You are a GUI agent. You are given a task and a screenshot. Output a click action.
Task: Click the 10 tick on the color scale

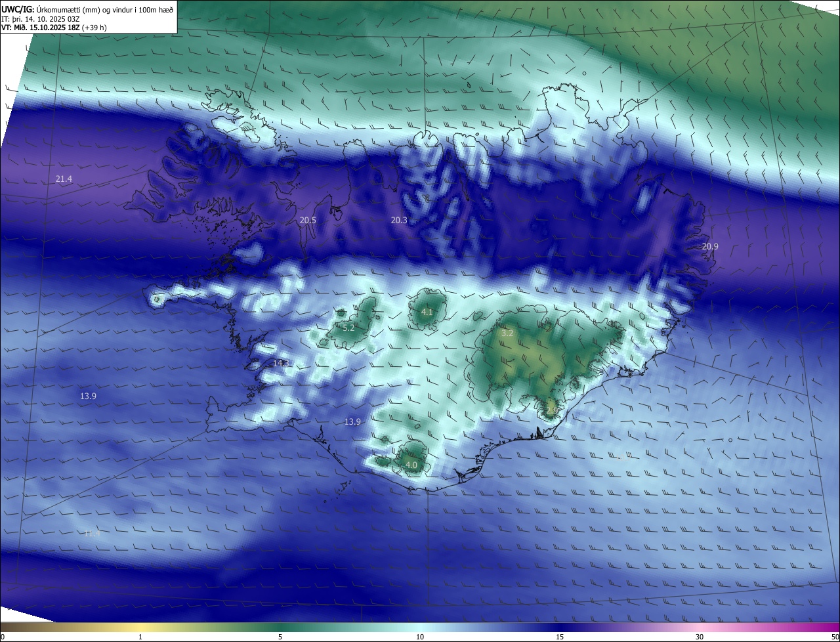(420, 637)
